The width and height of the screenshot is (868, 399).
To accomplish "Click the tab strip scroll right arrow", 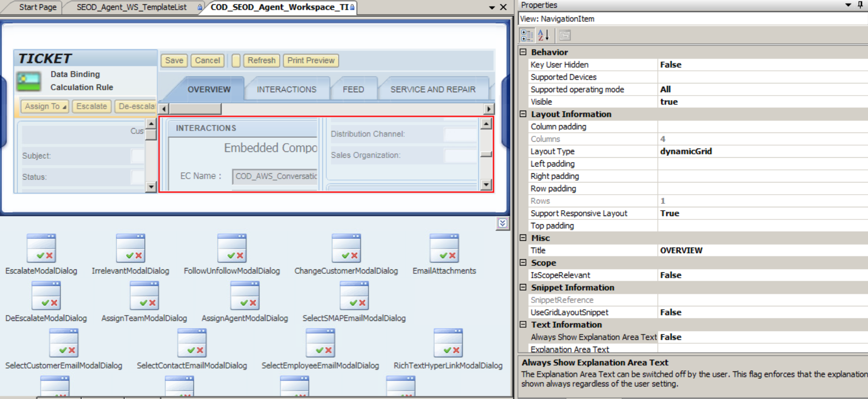I will pos(489,109).
